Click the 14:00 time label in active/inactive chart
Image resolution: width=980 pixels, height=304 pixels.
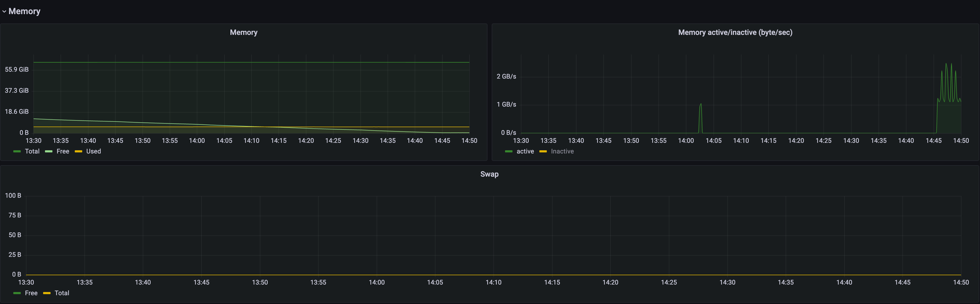pos(686,141)
